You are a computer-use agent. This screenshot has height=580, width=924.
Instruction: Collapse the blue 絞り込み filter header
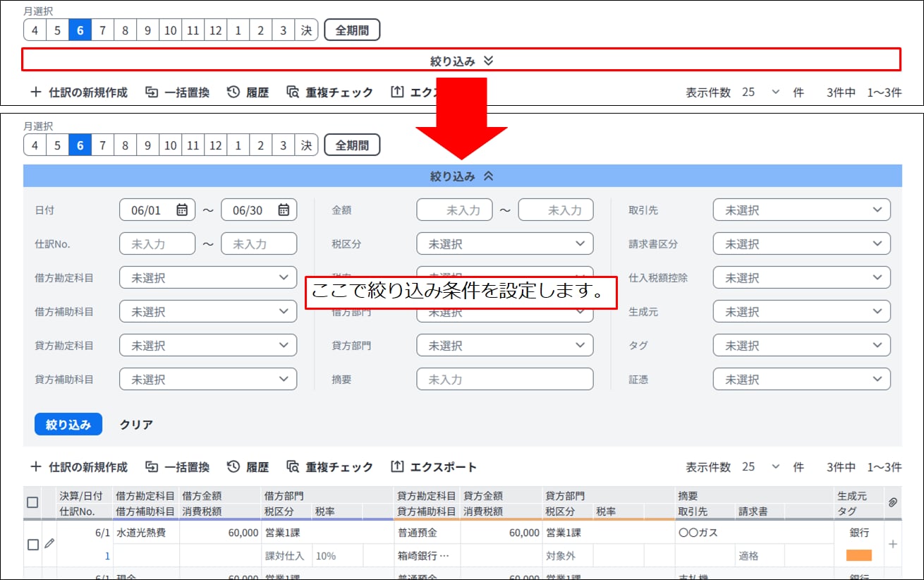(462, 176)
